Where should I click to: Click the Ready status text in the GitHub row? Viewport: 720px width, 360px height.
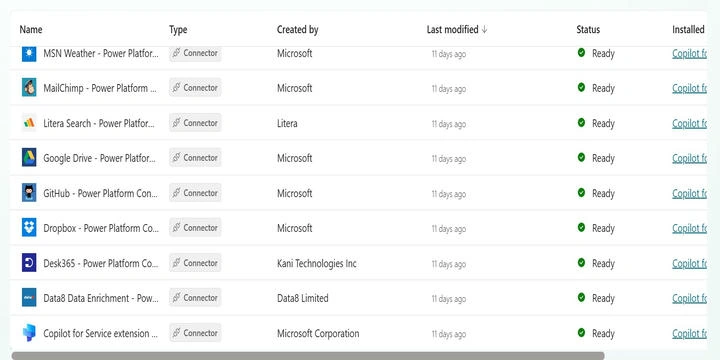(603, 194)
